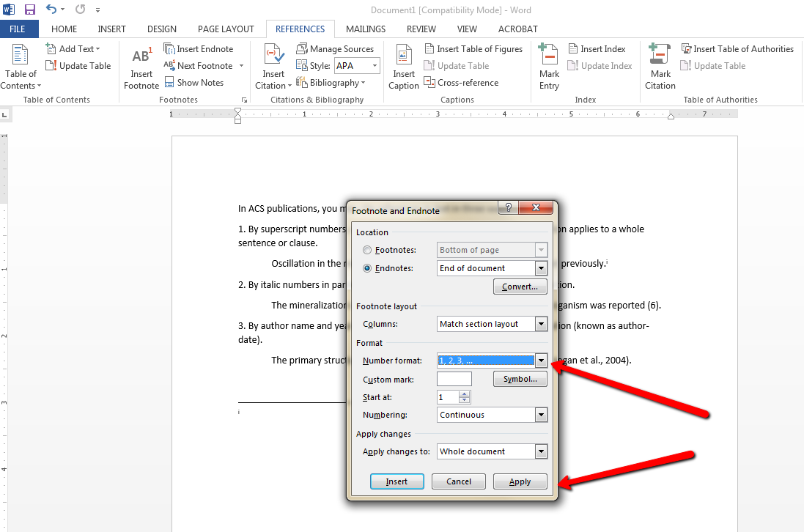Select the Insert Footnote icon
Image resolution: width=804 pixels, height=532 pixels.
[141, 64]
